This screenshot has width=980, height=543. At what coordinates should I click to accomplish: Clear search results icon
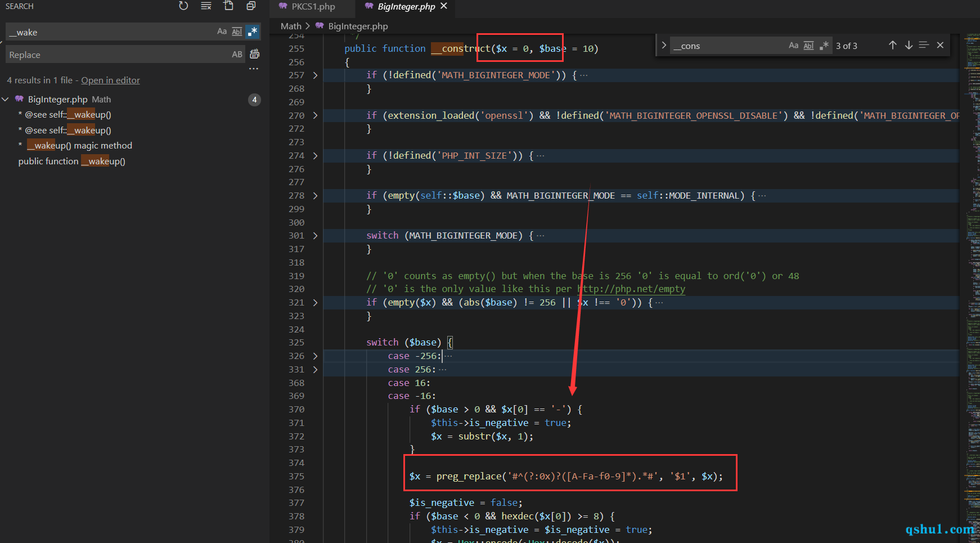[206, 6]
